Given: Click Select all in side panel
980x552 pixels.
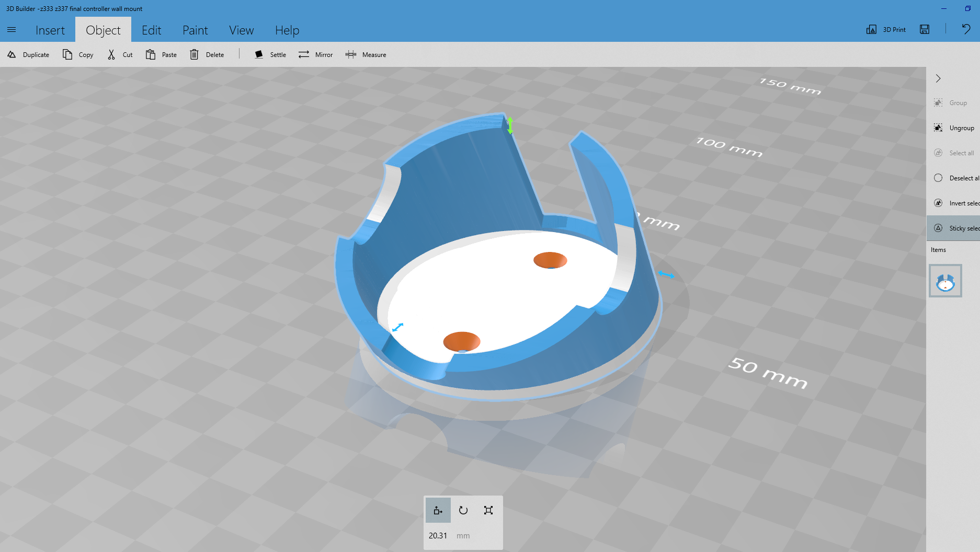Looking at the screenshot, I should point(953,153).
